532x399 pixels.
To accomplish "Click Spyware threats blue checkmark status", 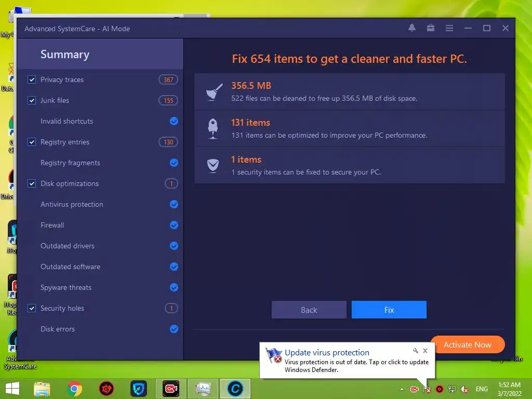I will click(174, 287).
